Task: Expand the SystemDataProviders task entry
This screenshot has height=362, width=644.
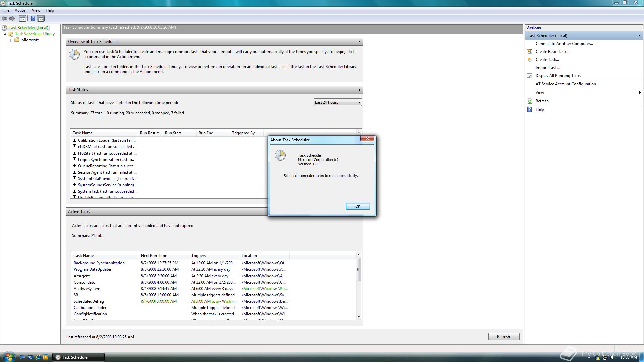Action: click(x=74, y=178)
